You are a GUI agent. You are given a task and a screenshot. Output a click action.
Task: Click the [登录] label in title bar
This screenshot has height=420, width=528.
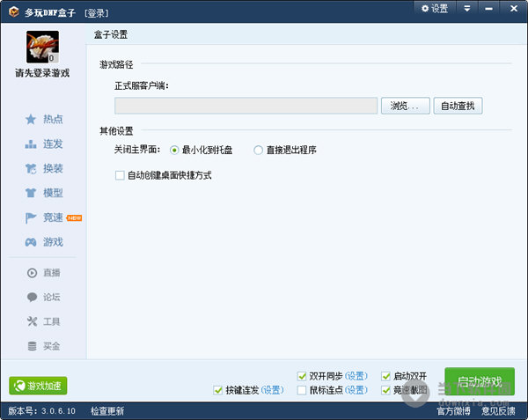tap(97, 13)
